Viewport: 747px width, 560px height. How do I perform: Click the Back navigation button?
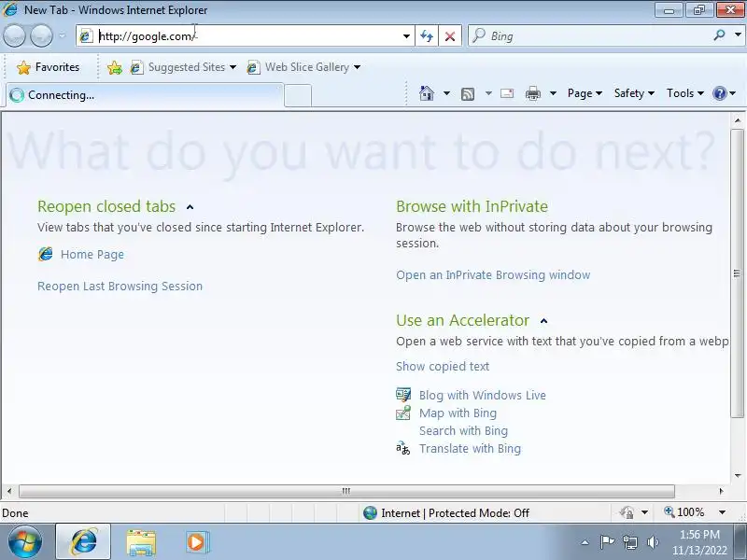pos(14,35)
